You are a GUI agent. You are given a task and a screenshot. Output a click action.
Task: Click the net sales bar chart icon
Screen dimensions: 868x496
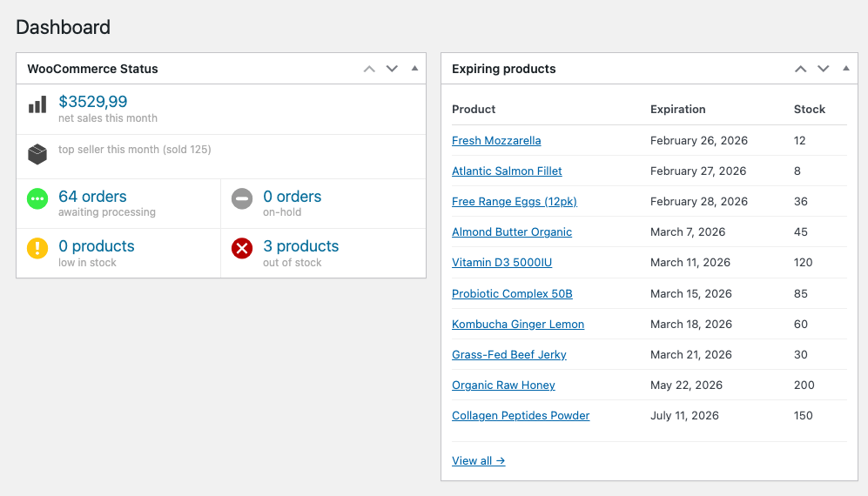coord(37,105)
